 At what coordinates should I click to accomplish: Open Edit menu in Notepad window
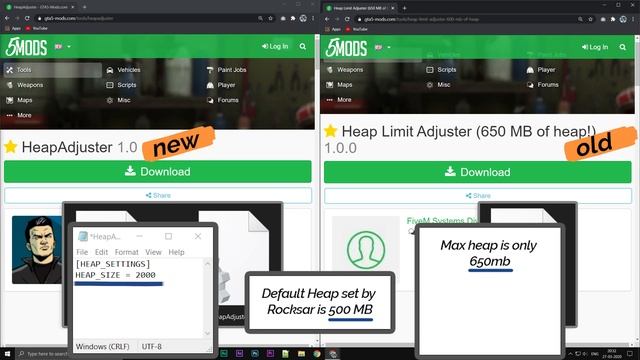click(101, 252)
